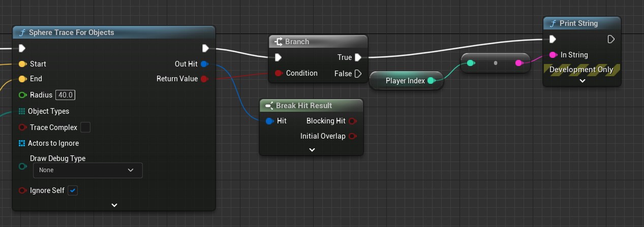
Task: Click the Break Hit Result Hit input pin
Action: (x=269, y=121)
